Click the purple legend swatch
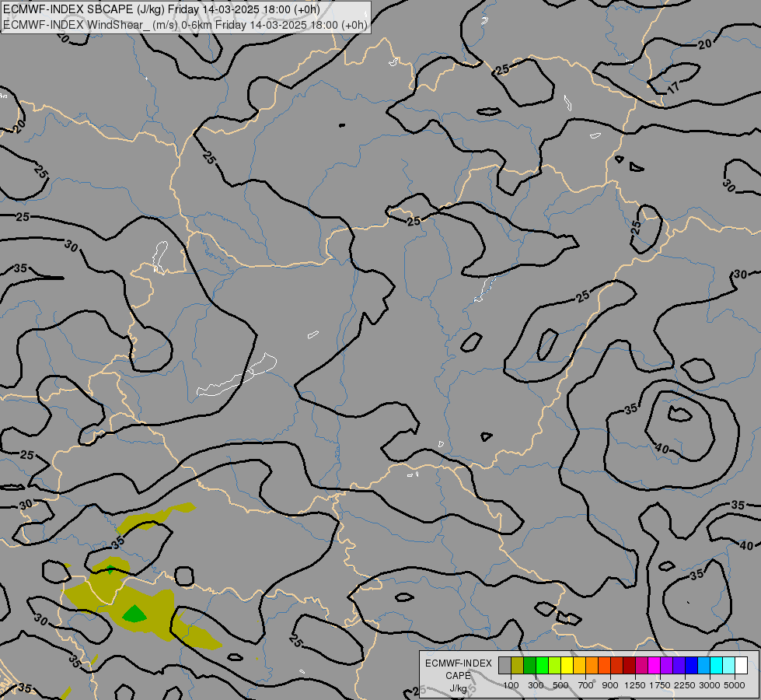The width and height of the screenshot is (761, 700). pyautogui.click(x=666, y=665)
